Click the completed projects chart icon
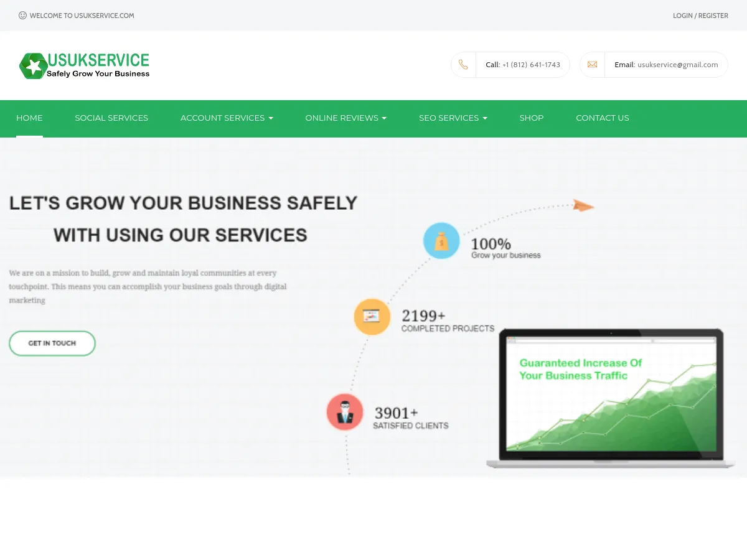The width and height of the screenshot is (747, 560). click(x=372, y=317)
